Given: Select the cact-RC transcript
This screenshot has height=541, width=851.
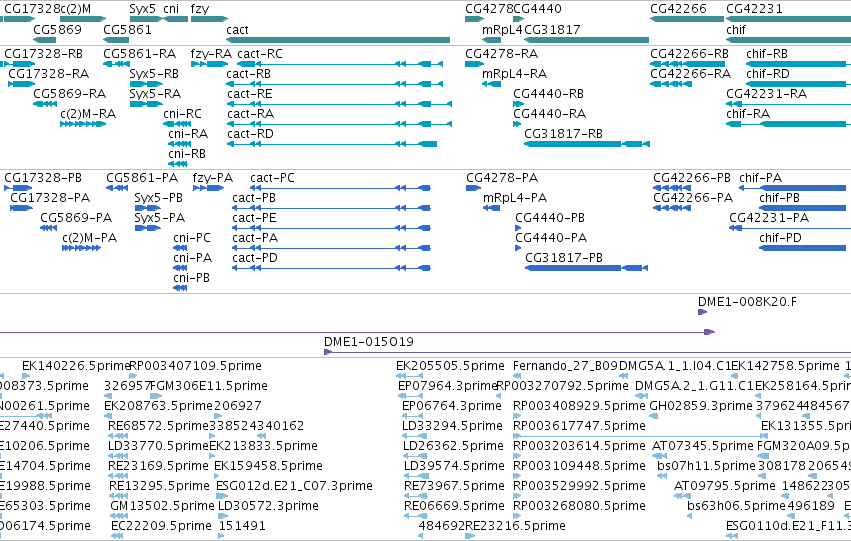Looking at the screenshot, I should pyautogui.click(x=340, y=64).
